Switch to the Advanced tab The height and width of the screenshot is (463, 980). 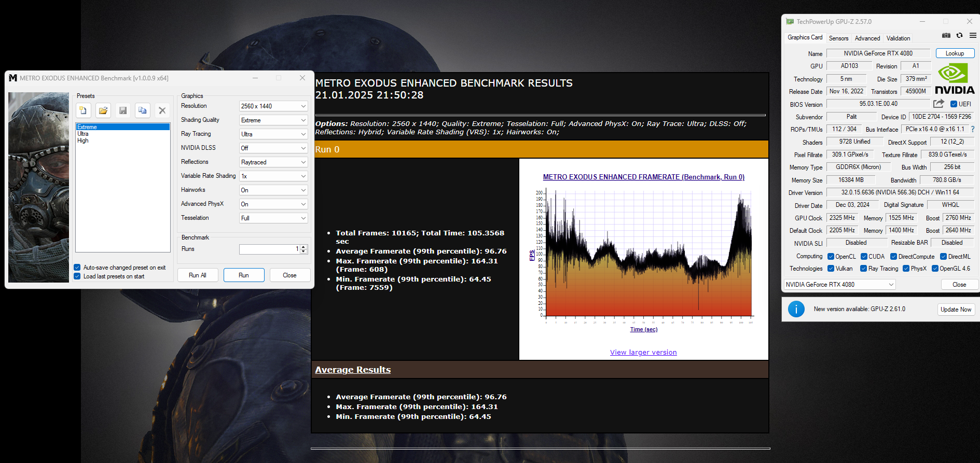pyautogui.click(x=867, y=38)
